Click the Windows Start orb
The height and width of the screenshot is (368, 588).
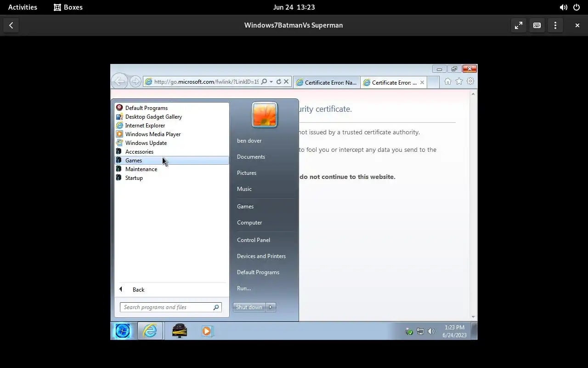[123, 331]
